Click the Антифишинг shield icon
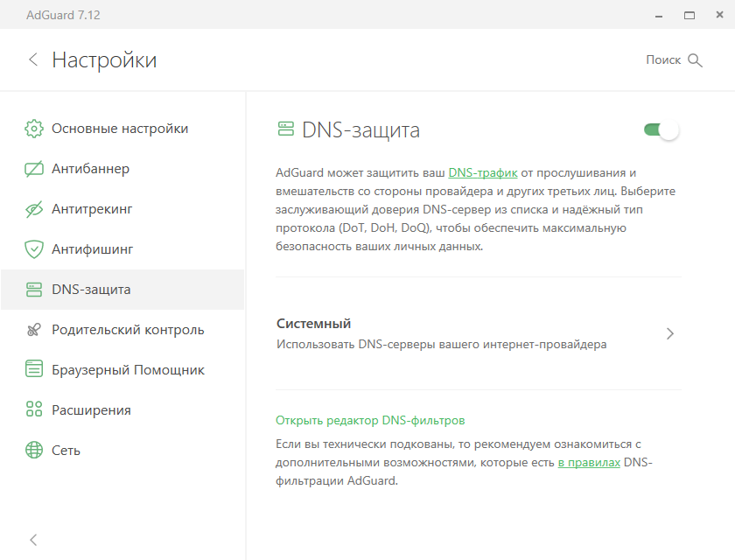735x560 pixels. pos(34,249)
